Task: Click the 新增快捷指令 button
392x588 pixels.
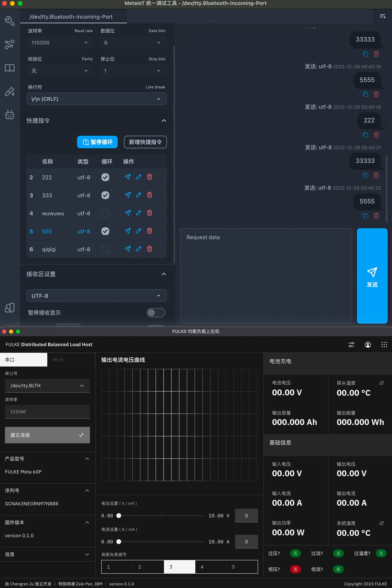Action: [x=145, y=142]
